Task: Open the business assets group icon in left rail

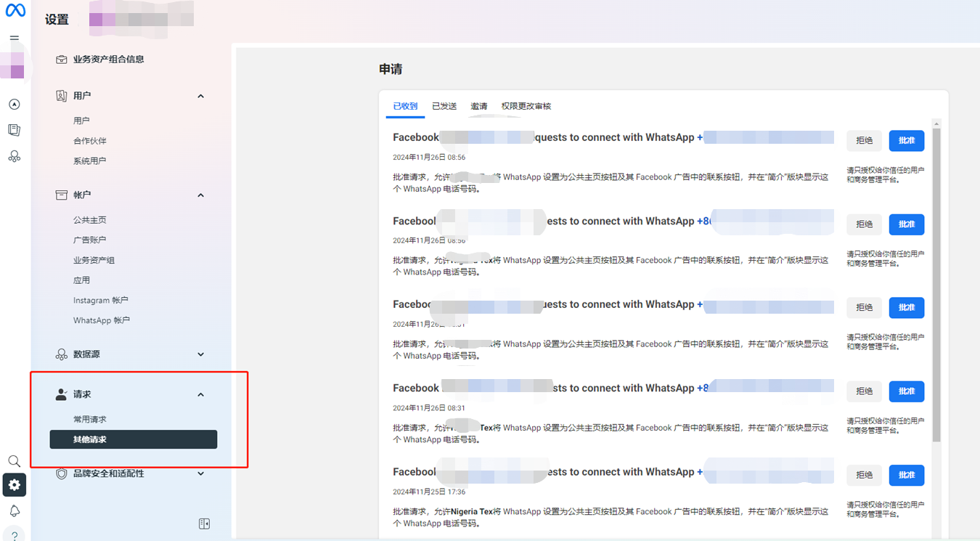Action: tap(14, 156)
